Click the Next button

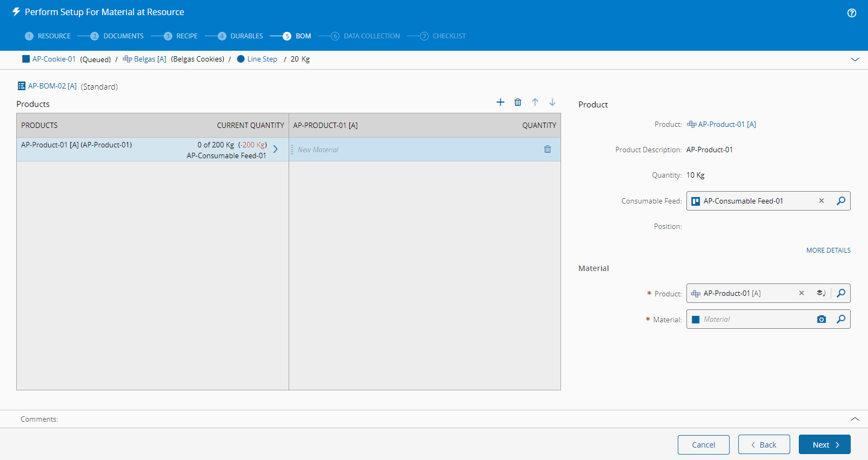824,444
